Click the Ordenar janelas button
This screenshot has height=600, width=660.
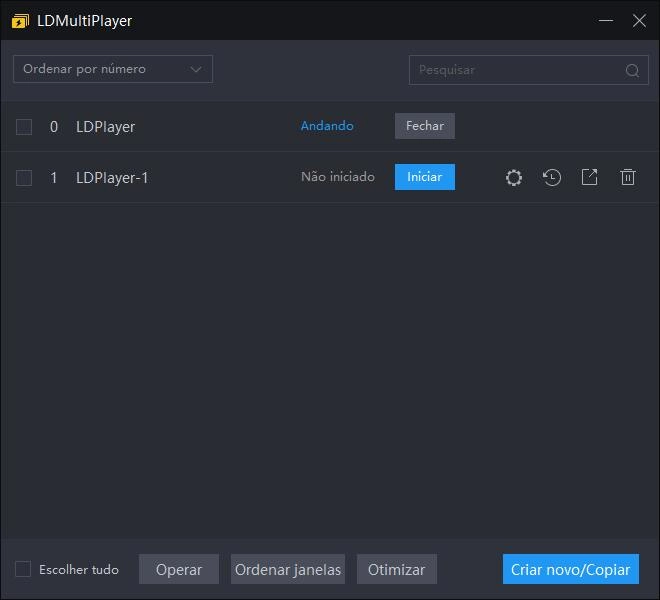click(288, 569)
